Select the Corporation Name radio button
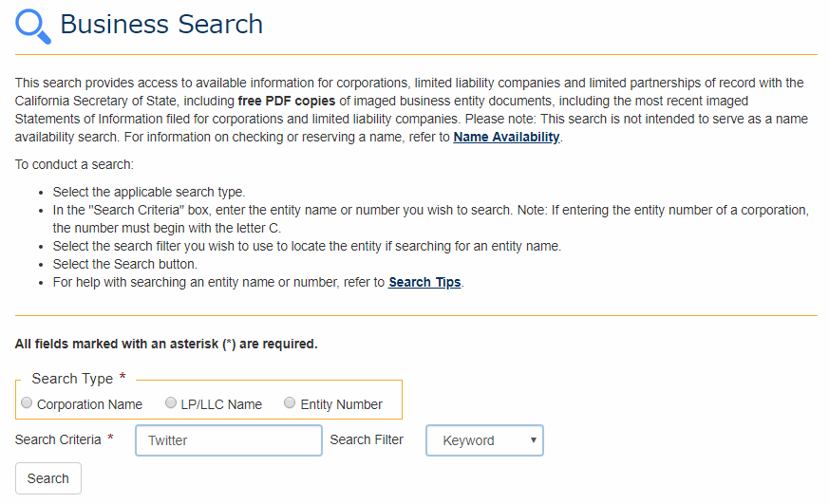 click(x=27, y=403)
